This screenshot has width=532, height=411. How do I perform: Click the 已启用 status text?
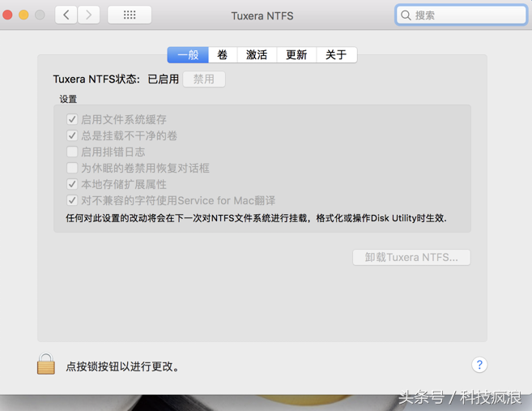(x=164, y=79)
